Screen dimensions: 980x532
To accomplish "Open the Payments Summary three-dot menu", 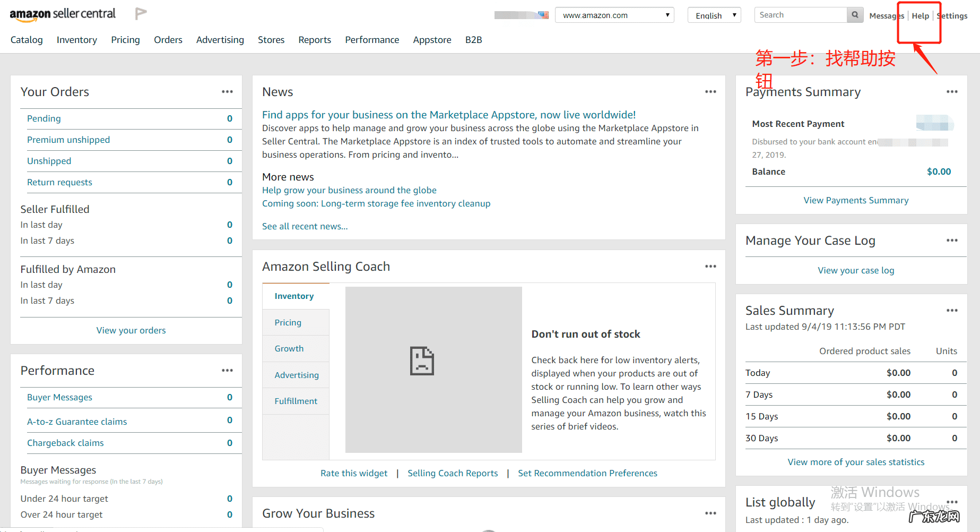I will click(x=952, y=92).
